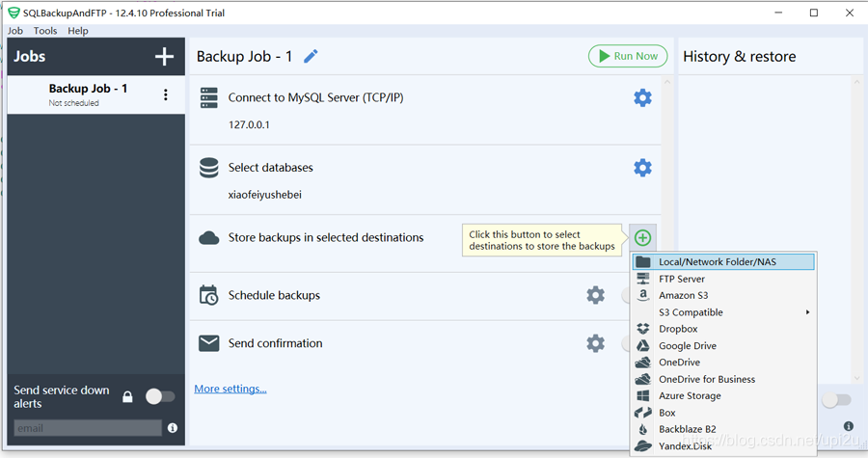The image size is (868, 458).
Task: Click the envelope icon beside Send confirmation
Action: (x=208, y=343)
